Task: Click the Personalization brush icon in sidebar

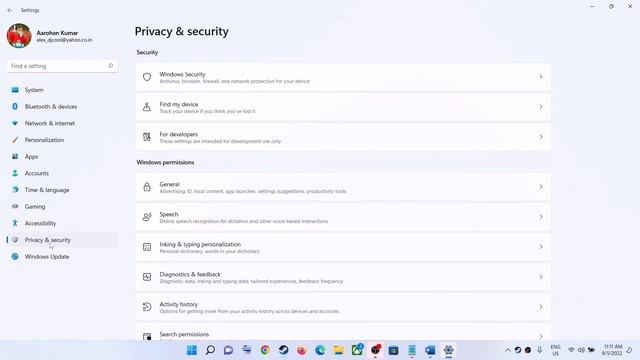Action: (15, 140)
